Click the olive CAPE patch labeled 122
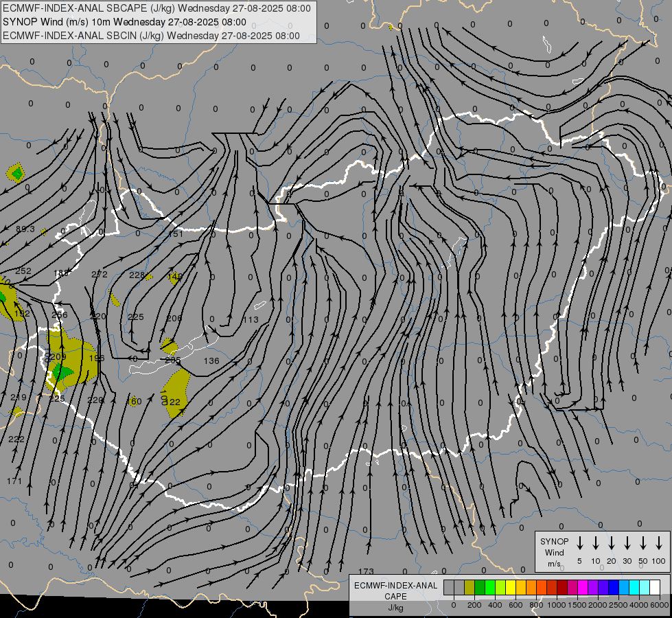This screenshot has height=618, width=672. pyautogui.click(x=176, y=393)
